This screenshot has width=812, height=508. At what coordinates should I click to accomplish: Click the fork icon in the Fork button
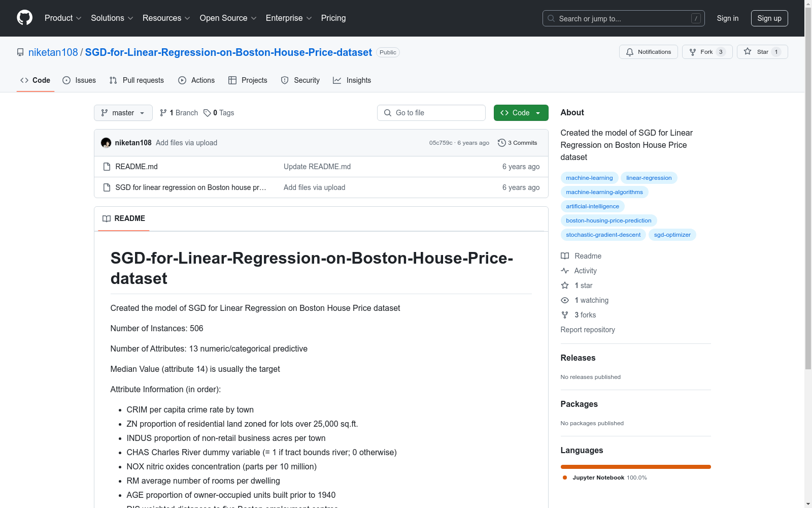coord(693,52)
